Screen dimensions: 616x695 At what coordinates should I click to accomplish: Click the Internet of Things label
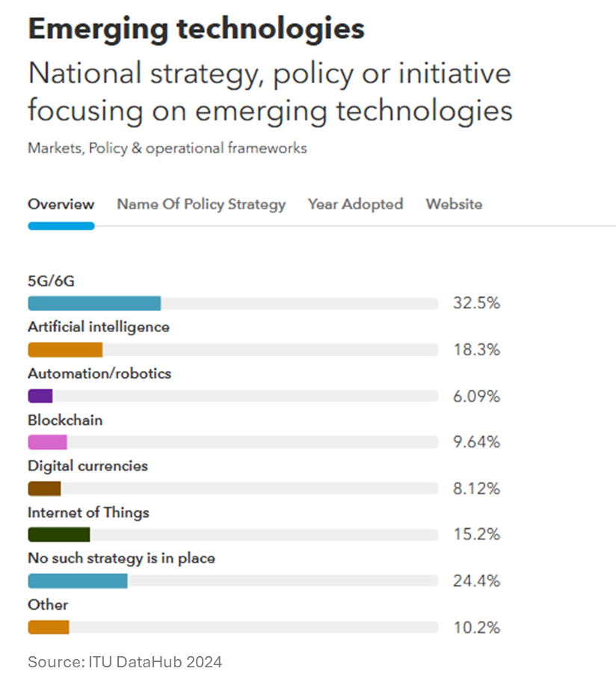(x=88, y=512)
